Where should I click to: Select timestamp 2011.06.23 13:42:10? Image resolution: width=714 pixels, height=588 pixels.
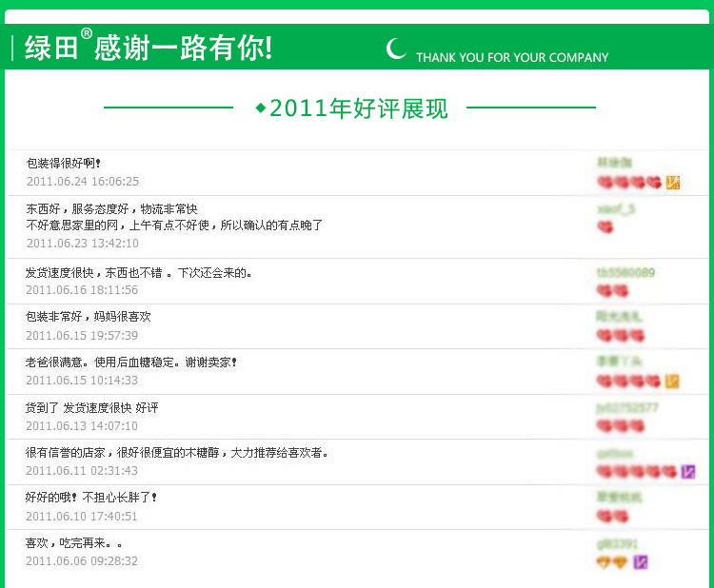click(x=83, y=243)
